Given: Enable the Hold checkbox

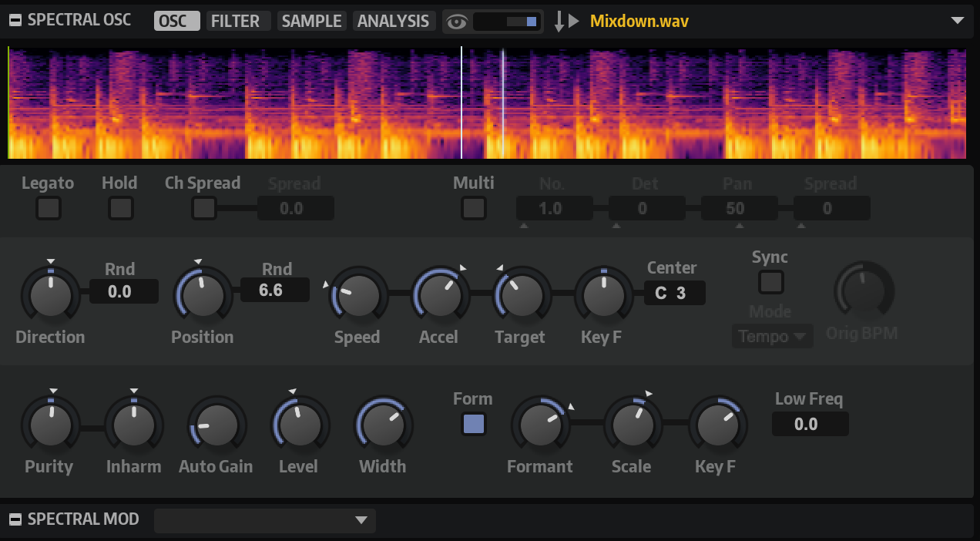Looking at the screenshot, I should (x=121, y=208).
